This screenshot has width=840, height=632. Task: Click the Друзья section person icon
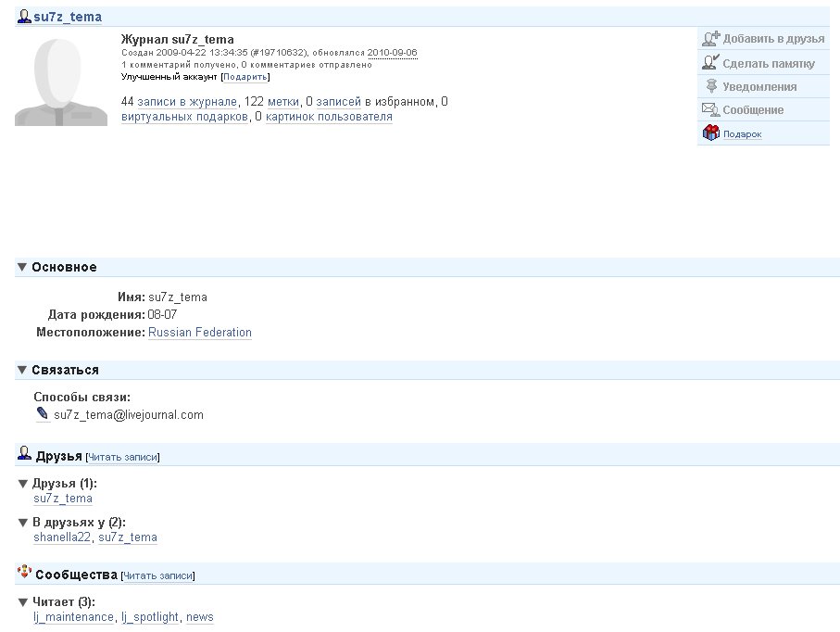pos(24,455)
